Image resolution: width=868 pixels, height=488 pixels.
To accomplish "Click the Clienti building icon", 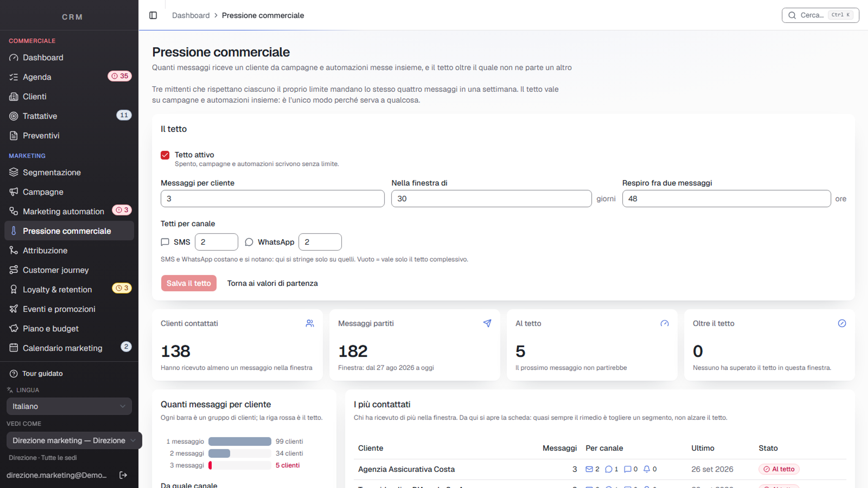I will point(14,97).
